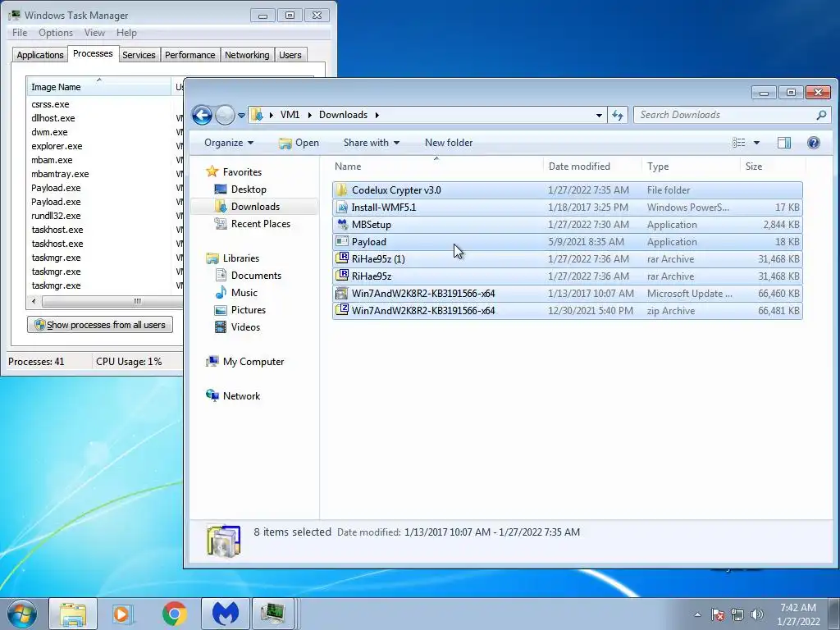Select the Win7AndW2K8R2 Microsoft Update file icon
The image size is (840, 630).
click(x=341, y=293)
